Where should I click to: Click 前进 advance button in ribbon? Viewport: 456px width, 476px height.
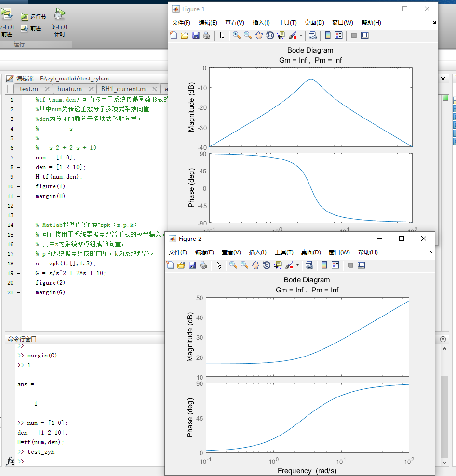(x=31, y=28)
